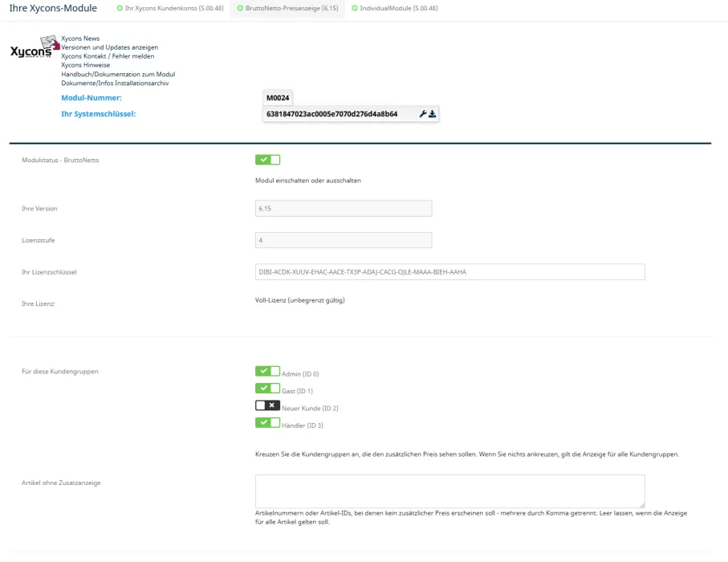Screen dimensions: 728x562
Task: Click the wrench icon beside the system key
Action: pyautogui.click(x=422, y=114)
